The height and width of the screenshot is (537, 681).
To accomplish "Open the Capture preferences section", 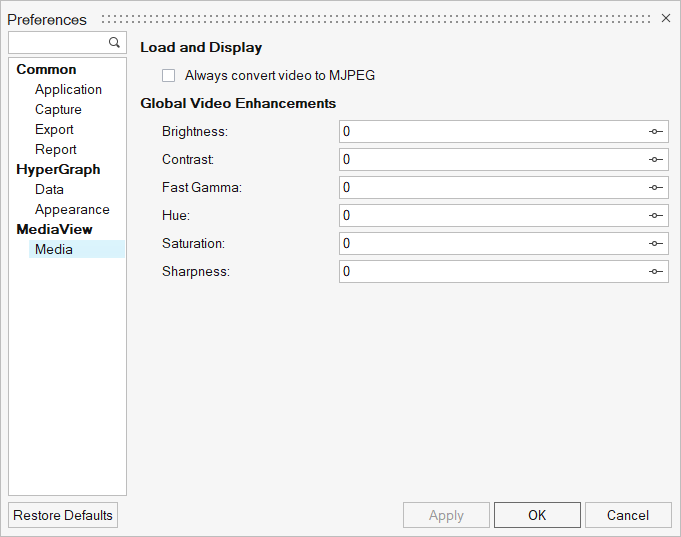I will click(58, 110).
